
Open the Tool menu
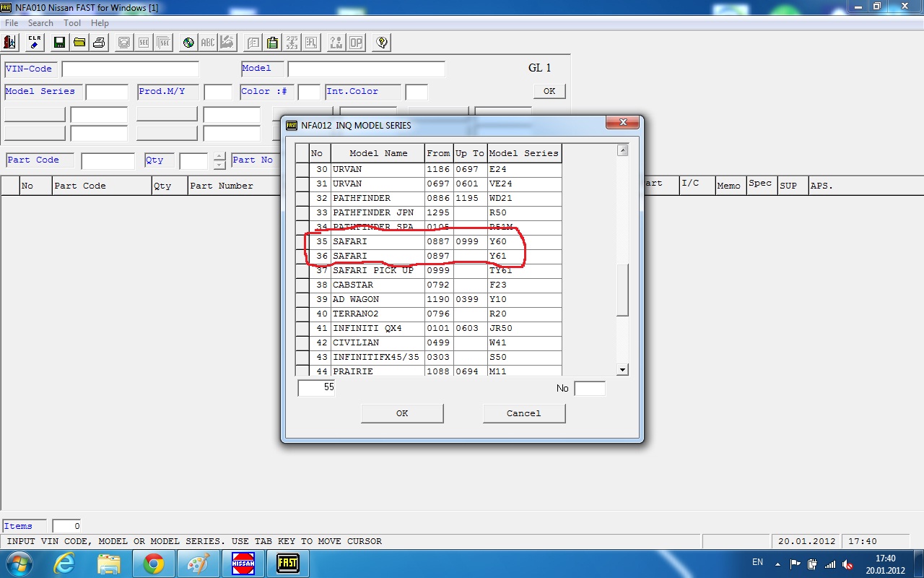(x=72, y=23)
